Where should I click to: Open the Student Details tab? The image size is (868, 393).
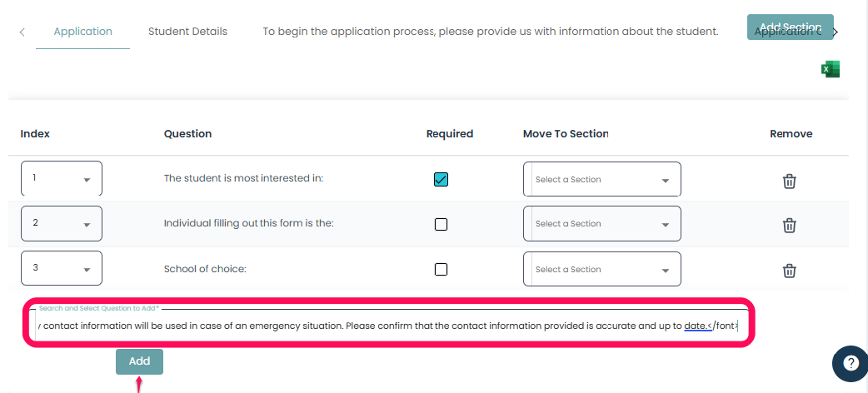tap(187, 32)
